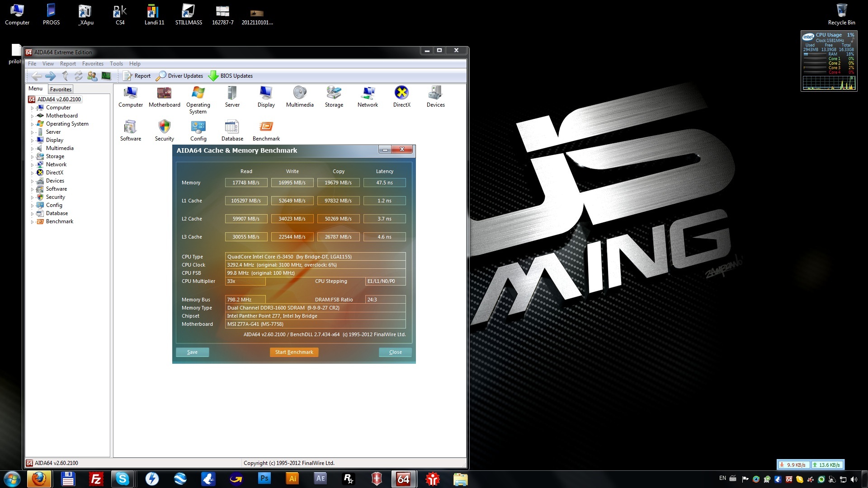Screen dimensions: 868x488
Task: Open Photoshop from the taskbar
Action: (264, 479)
